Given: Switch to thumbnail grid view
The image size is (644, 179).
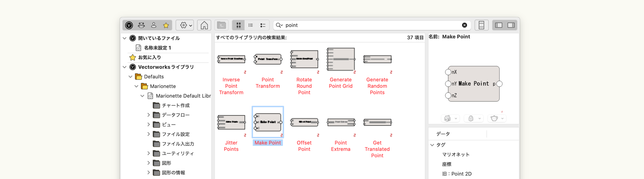Looking at the screenshot, I should coord(238,25).
